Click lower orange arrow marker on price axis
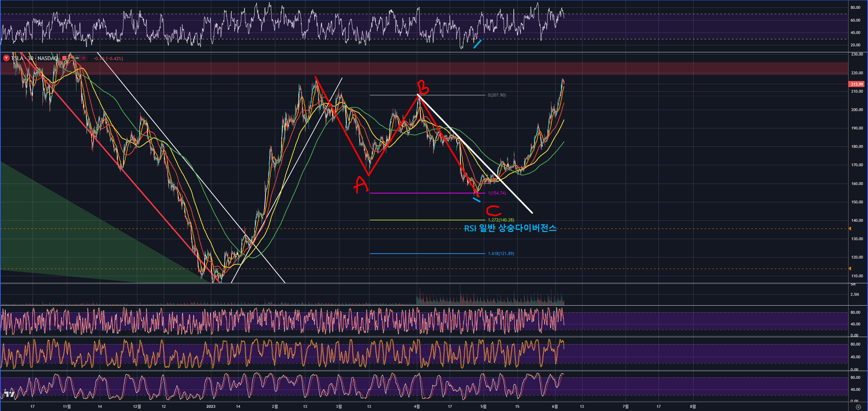The height and width of the screenshot is (411, 868). [850, 269]
